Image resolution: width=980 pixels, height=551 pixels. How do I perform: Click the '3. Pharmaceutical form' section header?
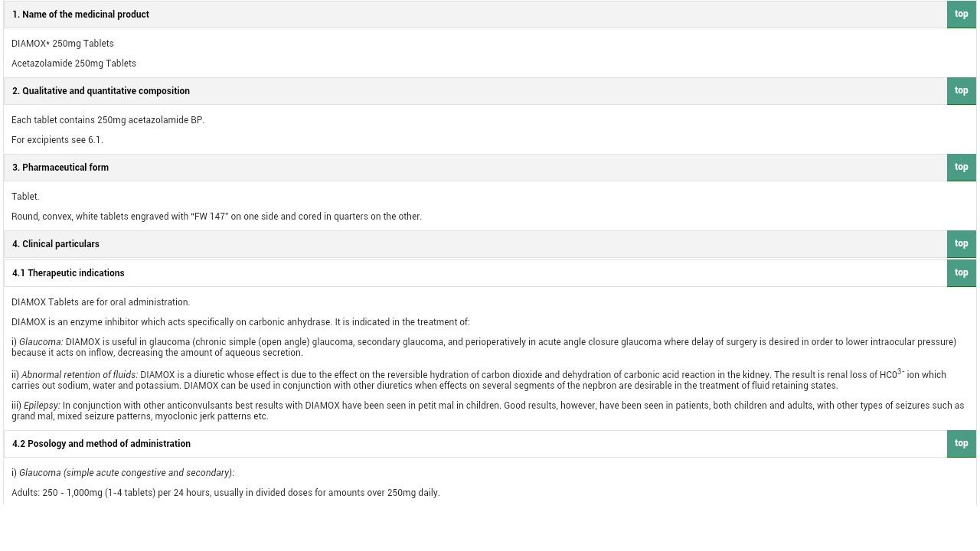[60, 168]
